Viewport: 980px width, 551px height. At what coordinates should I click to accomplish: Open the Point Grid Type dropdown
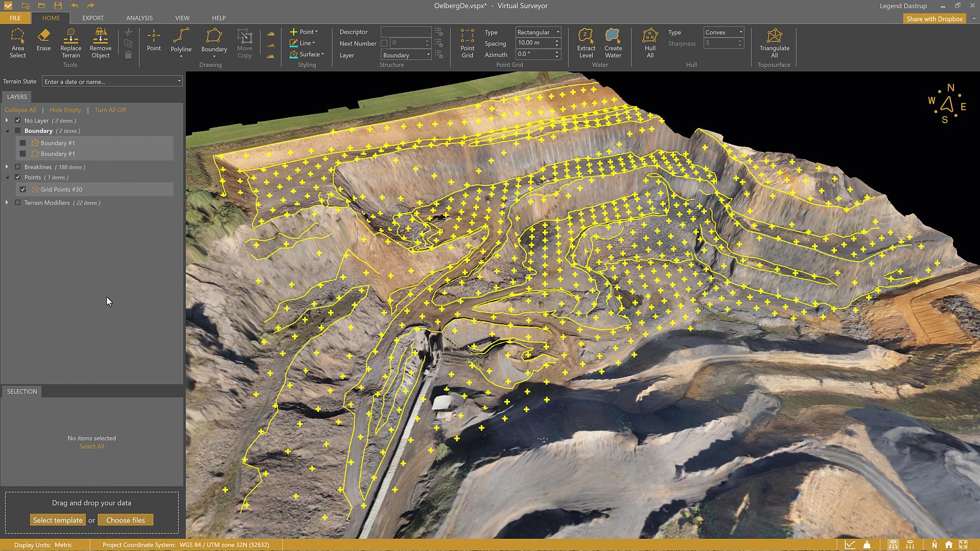[538, 32]
